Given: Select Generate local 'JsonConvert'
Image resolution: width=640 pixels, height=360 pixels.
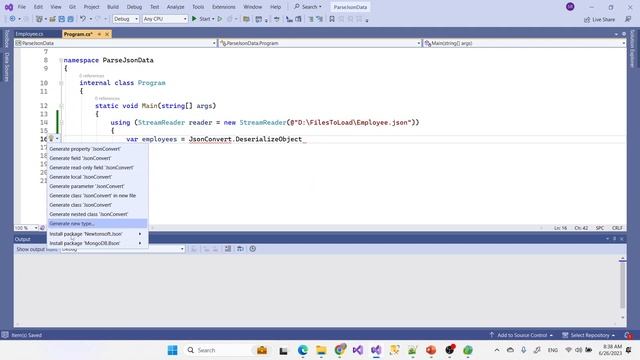Looking at the screenshot, I should 97,177.
